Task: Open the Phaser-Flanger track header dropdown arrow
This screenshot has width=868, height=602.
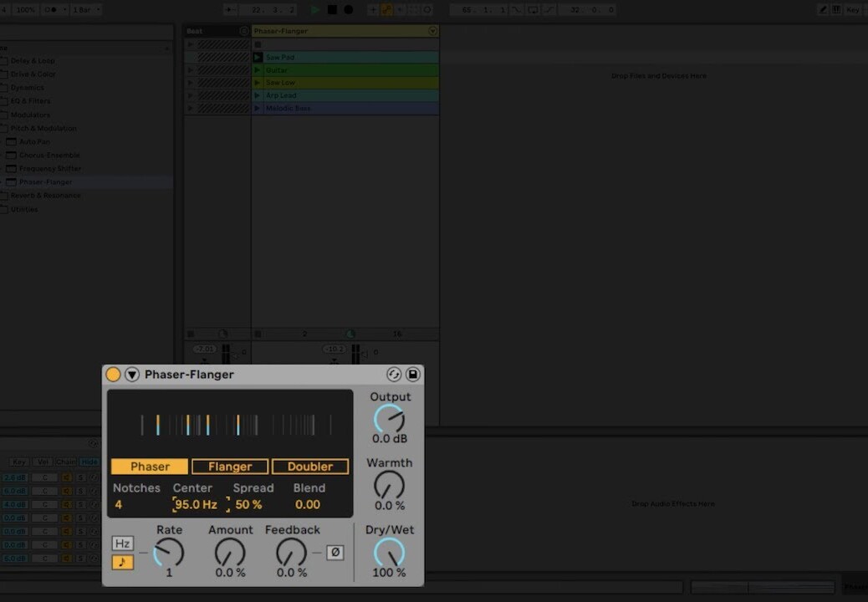Action: click(x=433, y=31)
